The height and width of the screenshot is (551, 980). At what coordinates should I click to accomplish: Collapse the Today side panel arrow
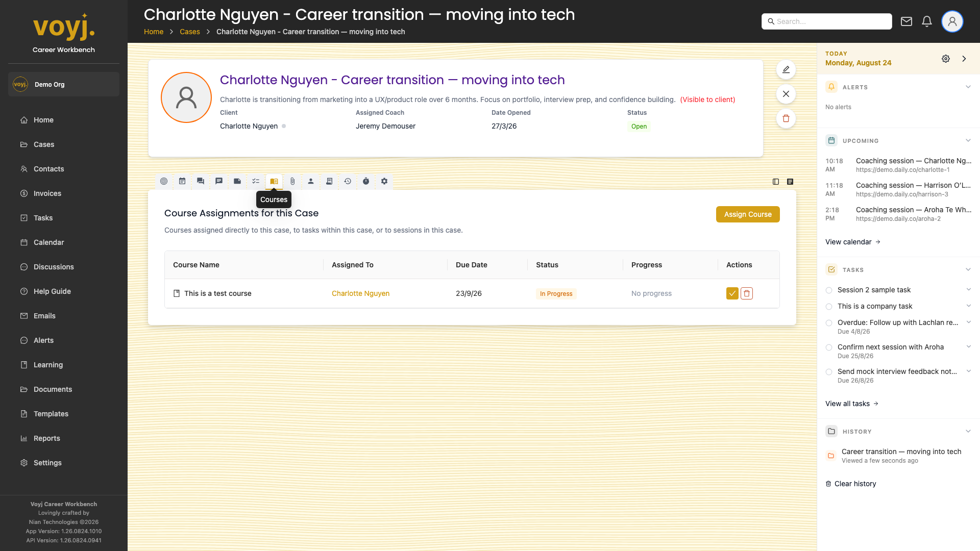(964, 59)
